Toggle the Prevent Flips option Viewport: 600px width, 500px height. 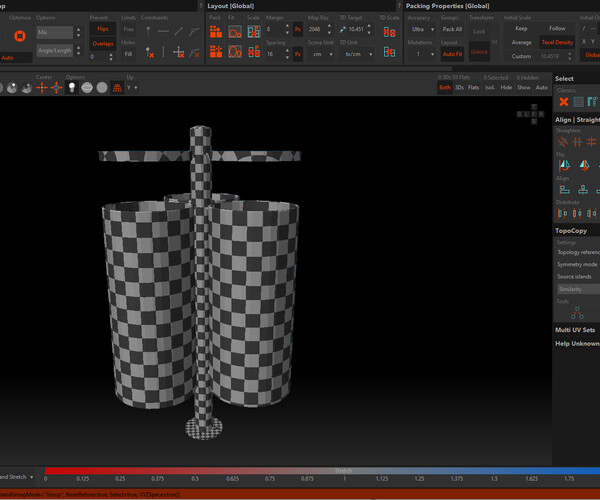coord(102,29)
